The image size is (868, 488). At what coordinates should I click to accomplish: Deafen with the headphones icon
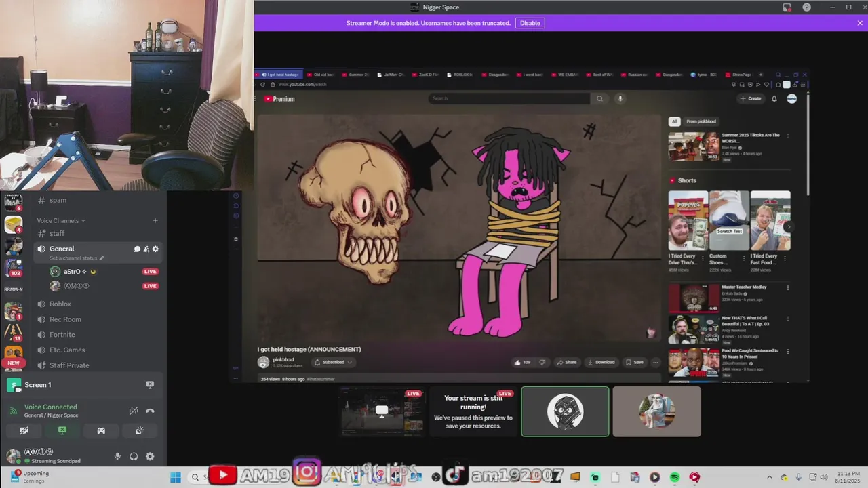click(x=134, y=457)
